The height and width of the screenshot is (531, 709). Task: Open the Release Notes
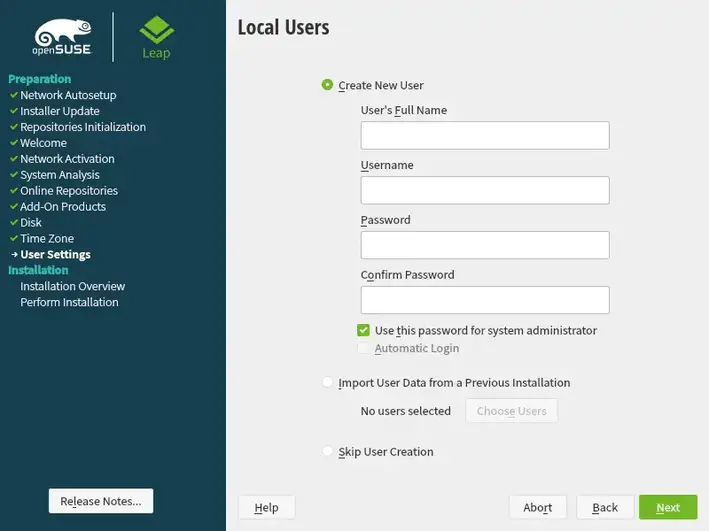(101, 501)
